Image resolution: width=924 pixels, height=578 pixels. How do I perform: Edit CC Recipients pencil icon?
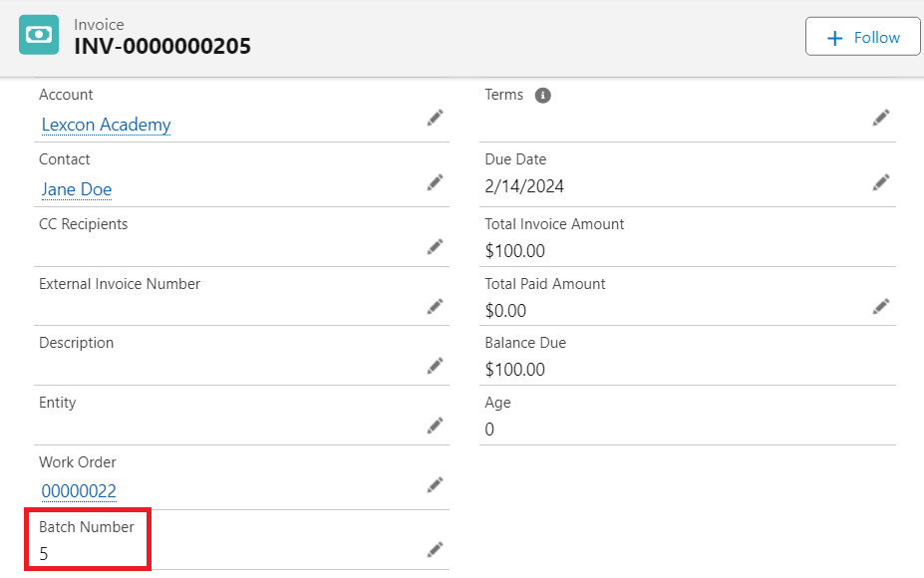pos(435,246)
